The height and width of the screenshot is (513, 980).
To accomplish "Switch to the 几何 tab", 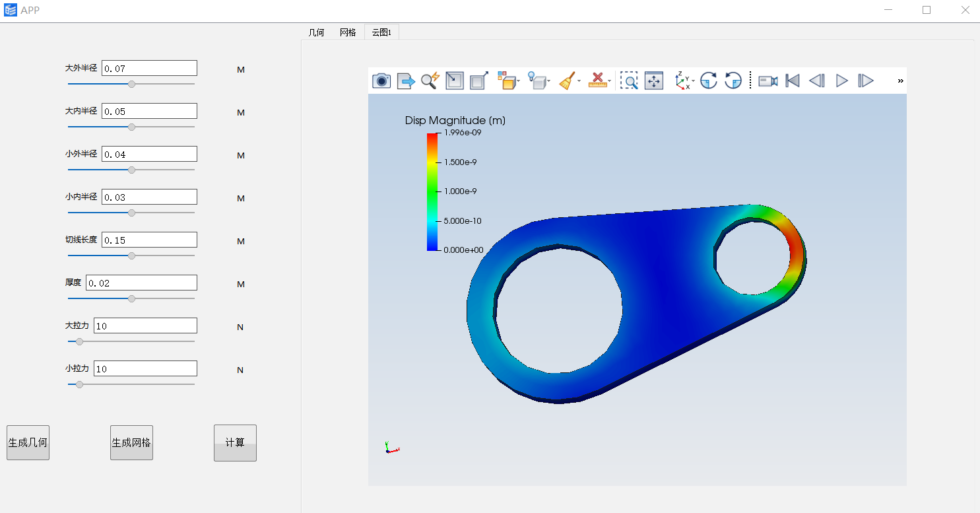I will 317,32.
